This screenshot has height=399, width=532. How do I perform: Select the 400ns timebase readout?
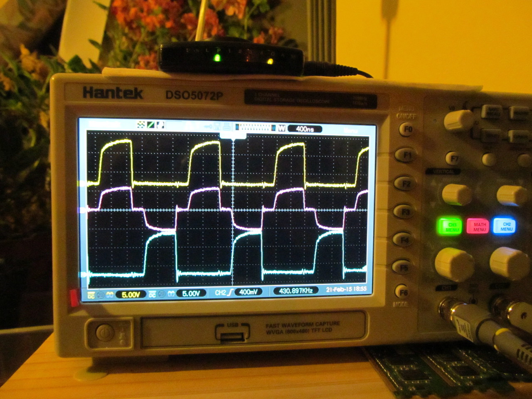pos(305,129)
